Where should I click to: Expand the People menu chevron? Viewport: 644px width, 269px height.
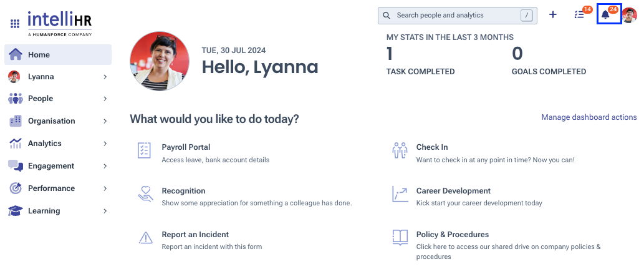tap(105, 99)
